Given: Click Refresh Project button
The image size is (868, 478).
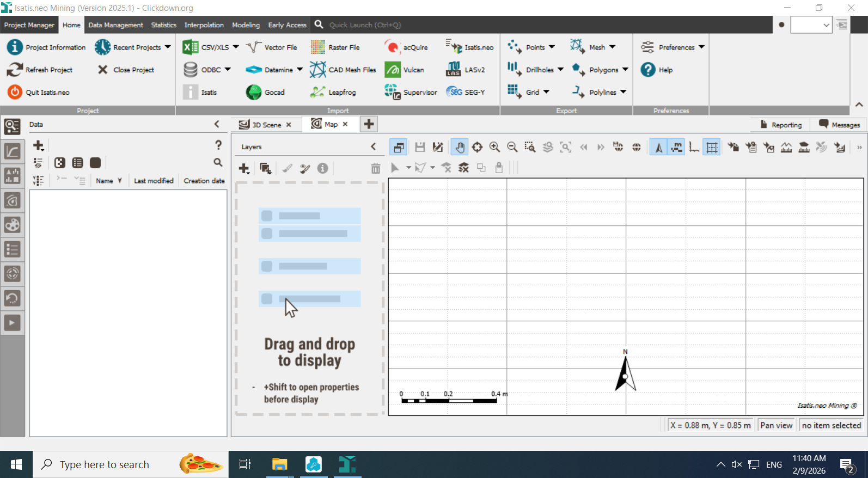Looking at the screenshot, I should pyautogui.click(x=40, y=70).
